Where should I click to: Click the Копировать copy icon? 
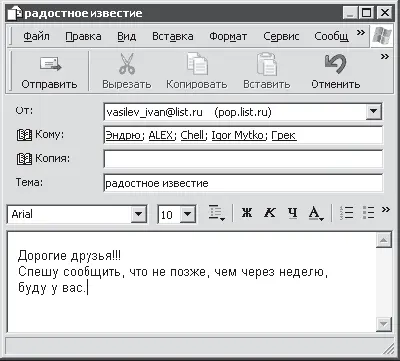(x=197, y=63)
